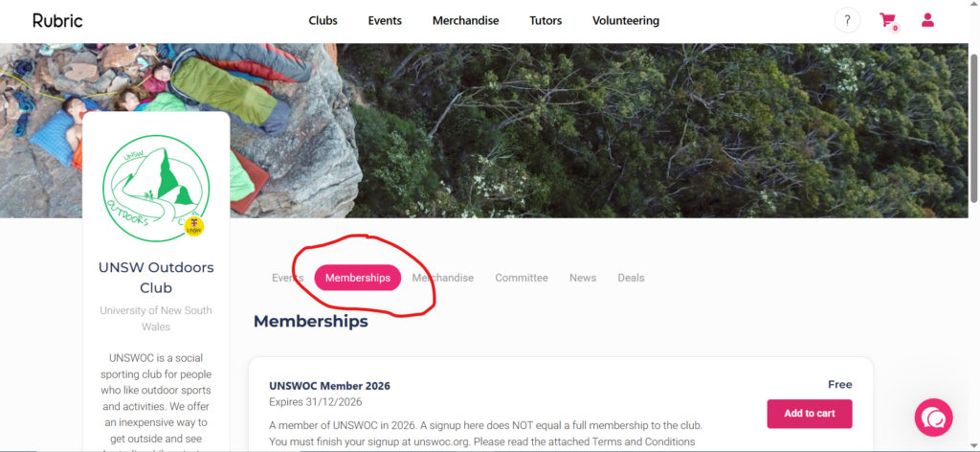
Task: Switch to the Committee tab
Action: pyautogui.click(x=522, y=278)
